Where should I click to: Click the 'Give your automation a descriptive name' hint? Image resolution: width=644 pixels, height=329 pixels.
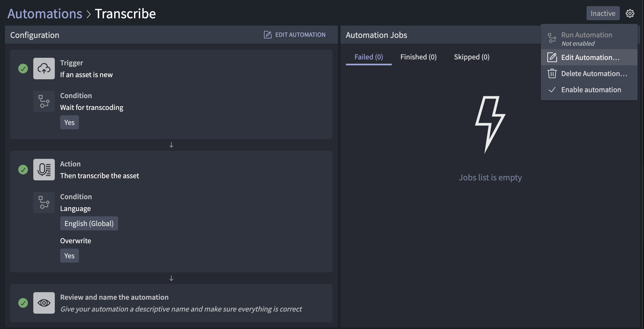(181, 309)
